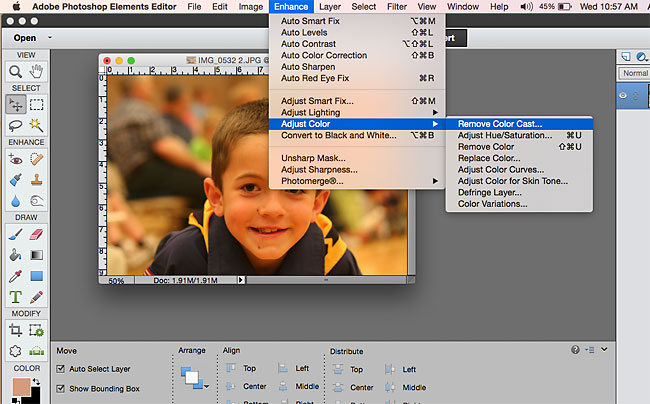The height and width of the screenshot is (404, 650).
Task: Select the Hand tool
Action: 36,72
